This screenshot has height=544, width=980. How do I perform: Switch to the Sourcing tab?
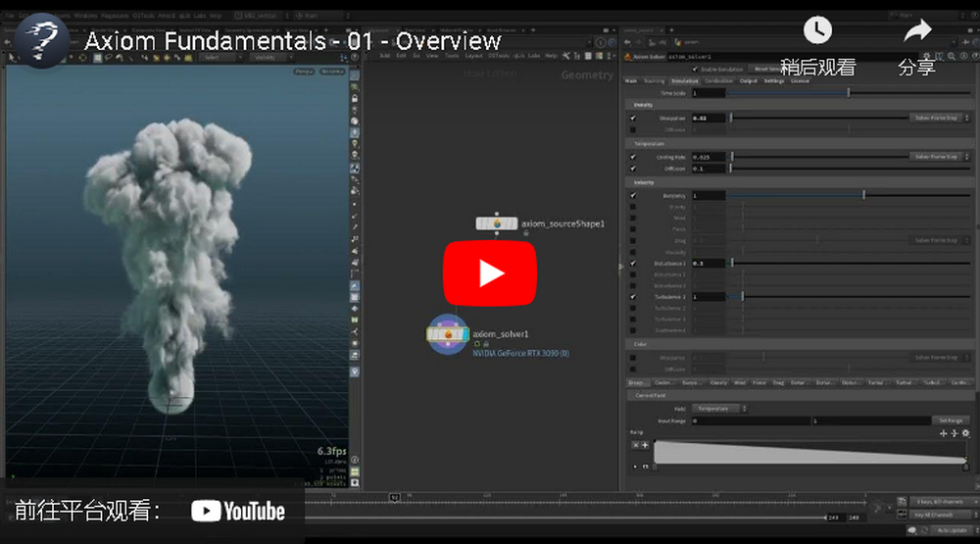[655, 81]
